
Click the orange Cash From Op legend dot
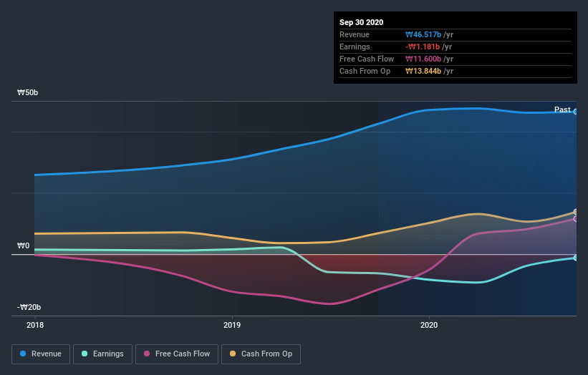(233, 354)
